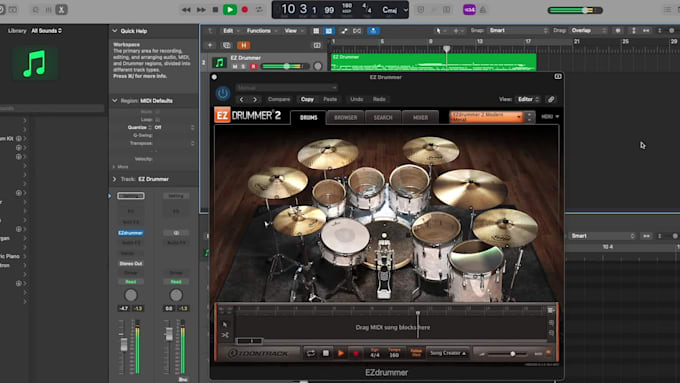Click the red Record button in transport

click(x=245, y=10)
